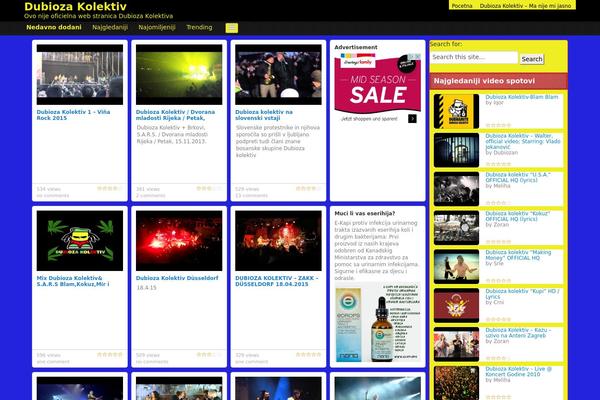
Task: Click the Dubioza Kolektiv site title
Action: click(75, 7)
